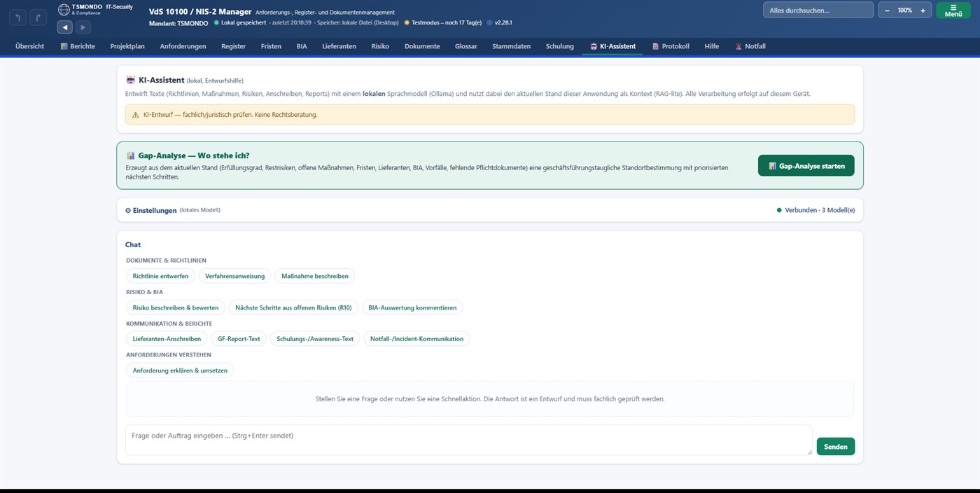Screen dimensions: 980x493
Task: Click the green Verbunden connection dot
Action: point(779,210)
